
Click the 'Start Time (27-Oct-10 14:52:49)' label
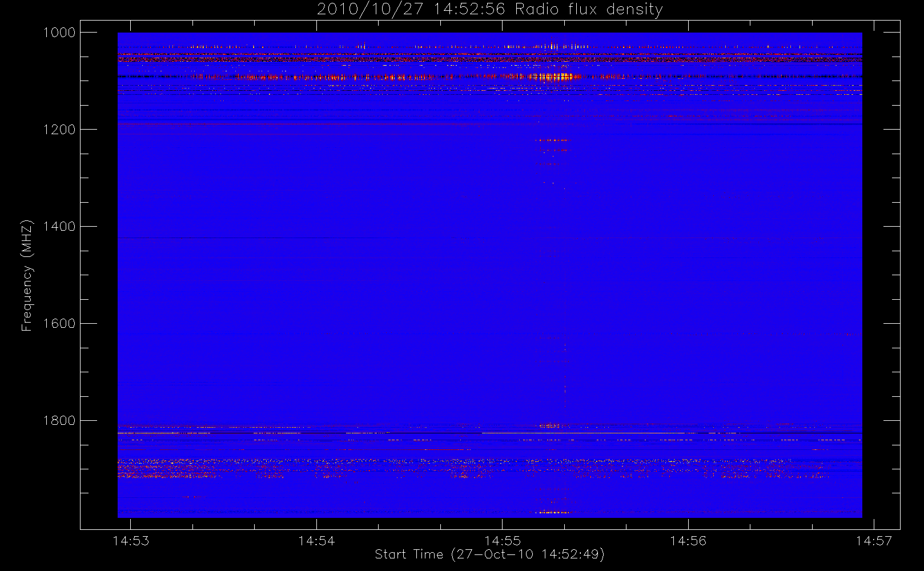point(489,554)
